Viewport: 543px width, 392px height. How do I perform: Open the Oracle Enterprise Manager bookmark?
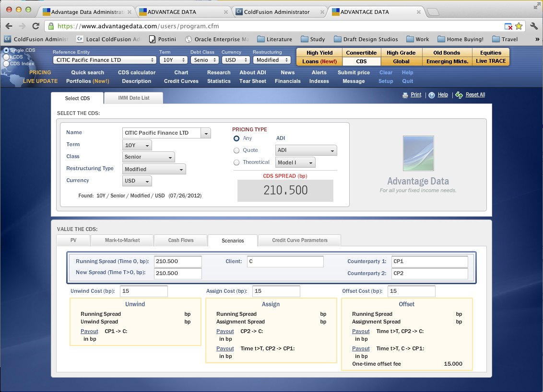point(217,39)
